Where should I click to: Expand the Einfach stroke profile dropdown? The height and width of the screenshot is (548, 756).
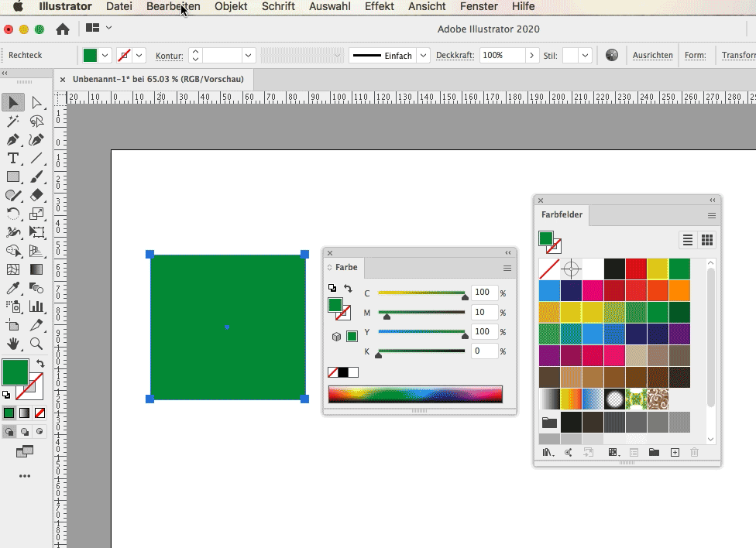click(423, 56)
